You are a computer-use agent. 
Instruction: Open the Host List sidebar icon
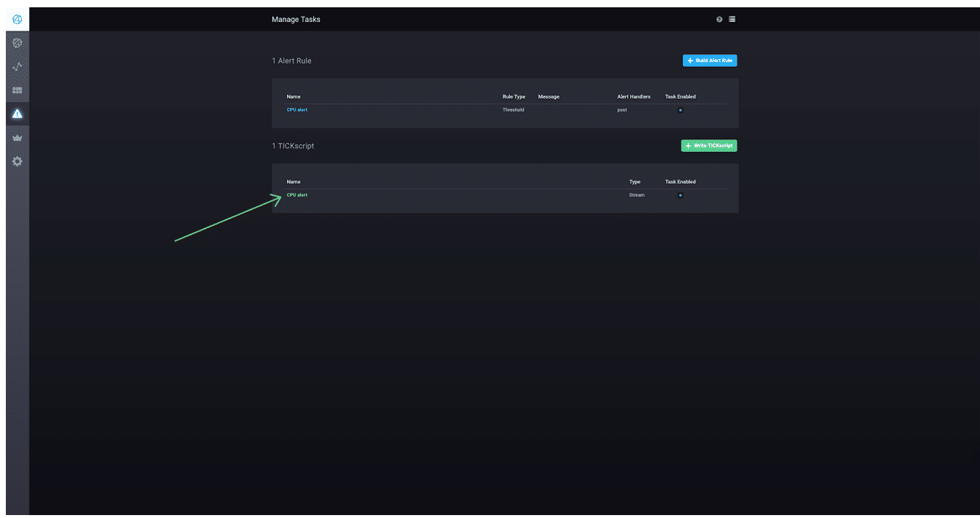[18, 43]
